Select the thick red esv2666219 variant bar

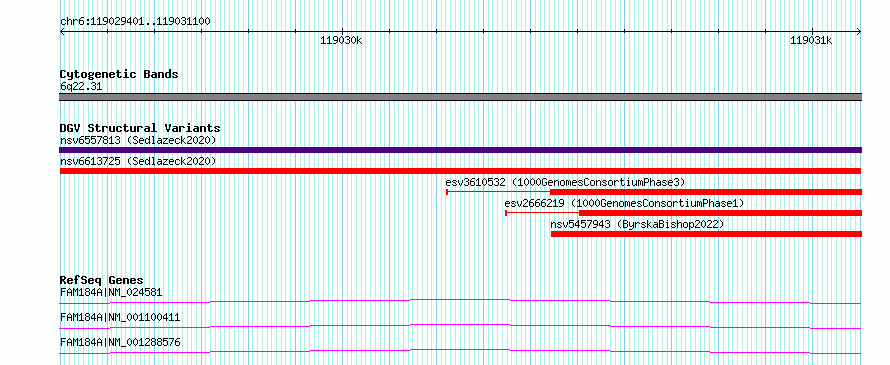720,213
